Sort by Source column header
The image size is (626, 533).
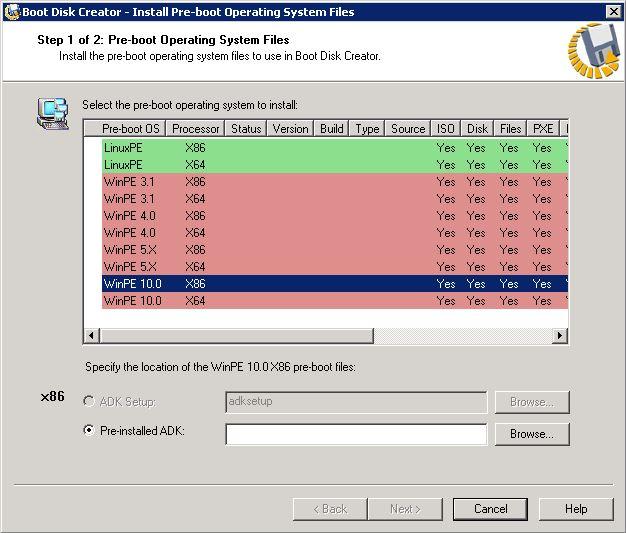tap(408, 129)
